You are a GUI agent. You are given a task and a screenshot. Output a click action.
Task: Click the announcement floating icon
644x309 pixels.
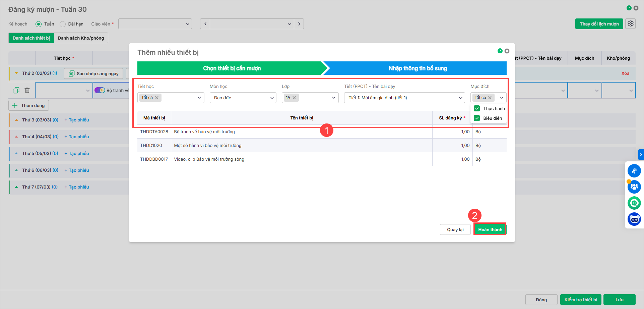(x=634, y=171)
